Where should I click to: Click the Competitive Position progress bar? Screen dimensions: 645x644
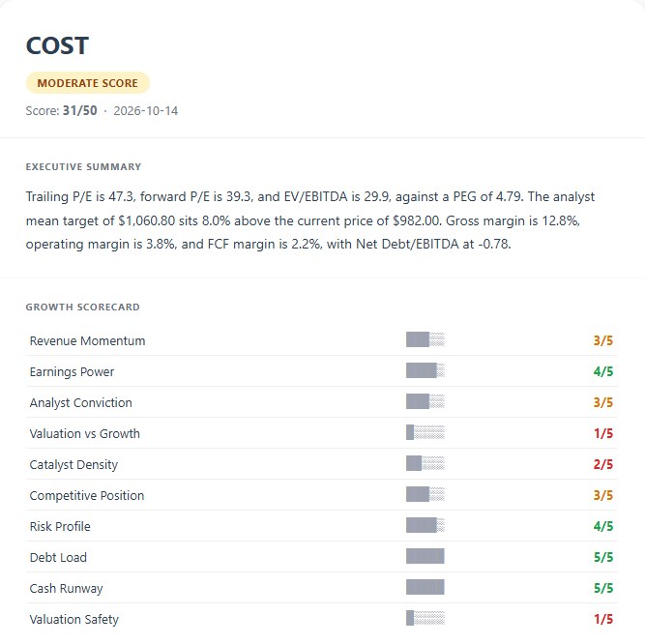coord(425,494)
